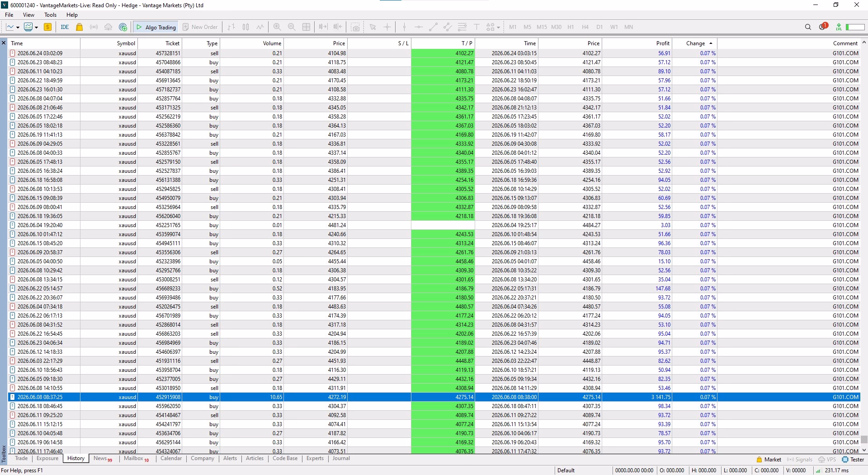The height and width of the screenshot is (475, 868).
Task: Open Signals button in bottom bar
Action: pos(800,459)
